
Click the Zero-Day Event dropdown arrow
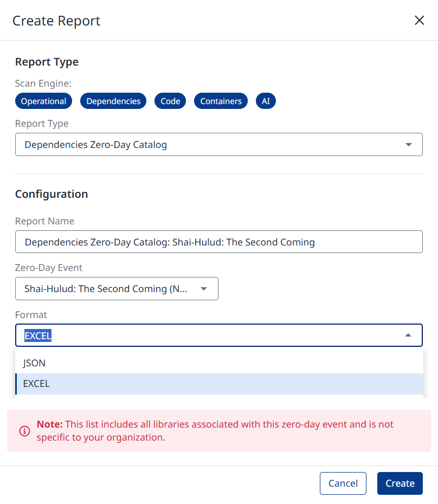tap(204, 289)
